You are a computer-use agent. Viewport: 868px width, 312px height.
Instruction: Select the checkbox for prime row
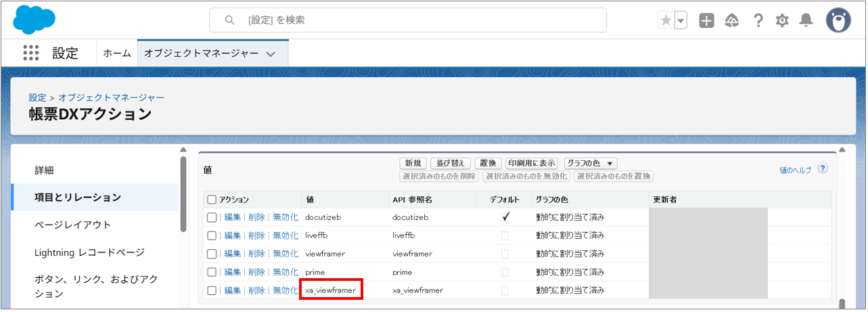pyautogui.click(x=212, y=272)
